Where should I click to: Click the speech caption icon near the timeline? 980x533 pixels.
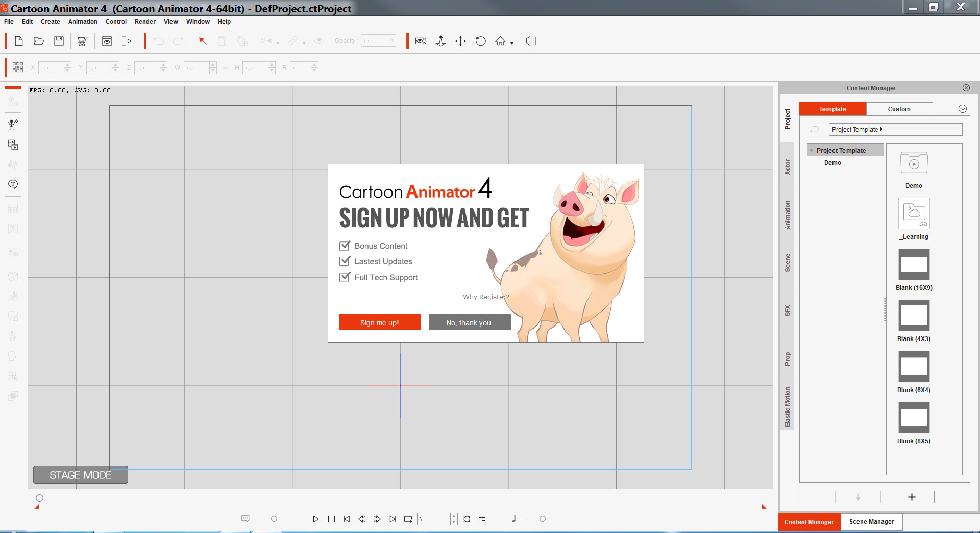[245, 519]
